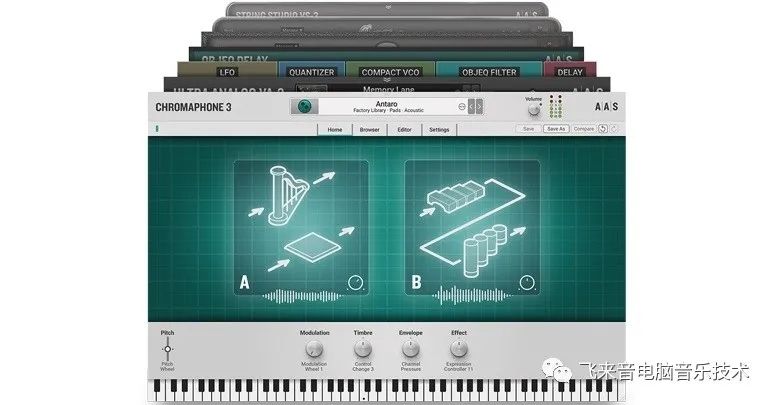Click the "Expression Controller 11" assignment label

pyautogui.click(x=459, y=366)
